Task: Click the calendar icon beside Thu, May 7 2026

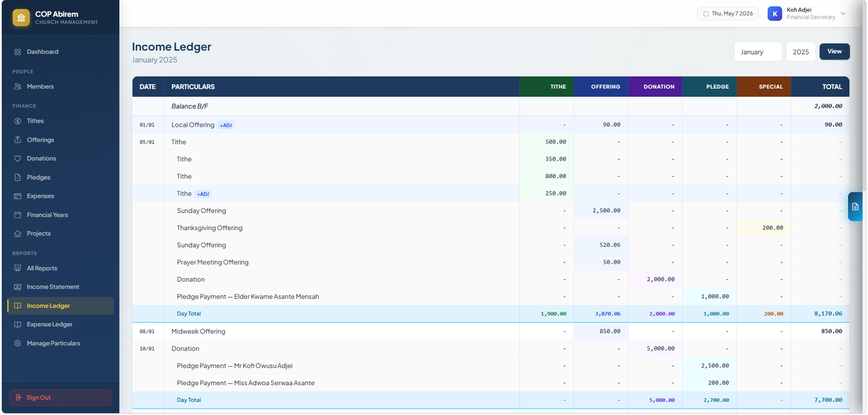Action: pyautogui.click(x=706, y=14)
